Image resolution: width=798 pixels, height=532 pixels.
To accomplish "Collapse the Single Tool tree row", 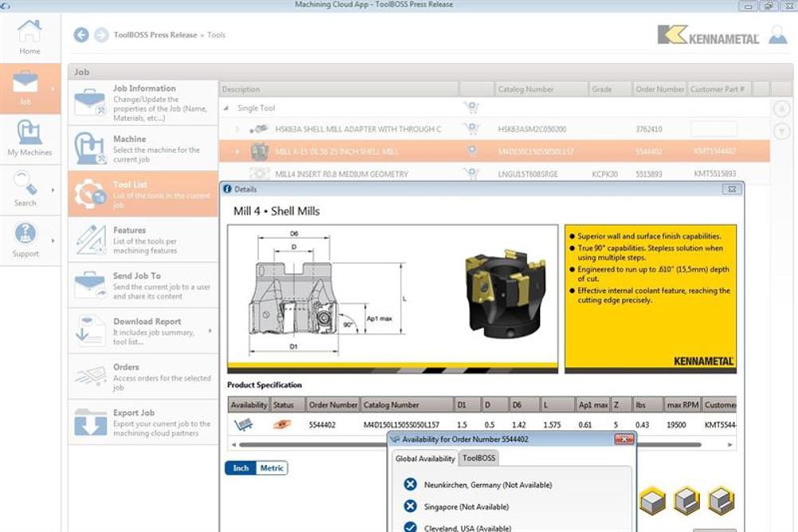I will pyautogui.click(x=226, y=108).
